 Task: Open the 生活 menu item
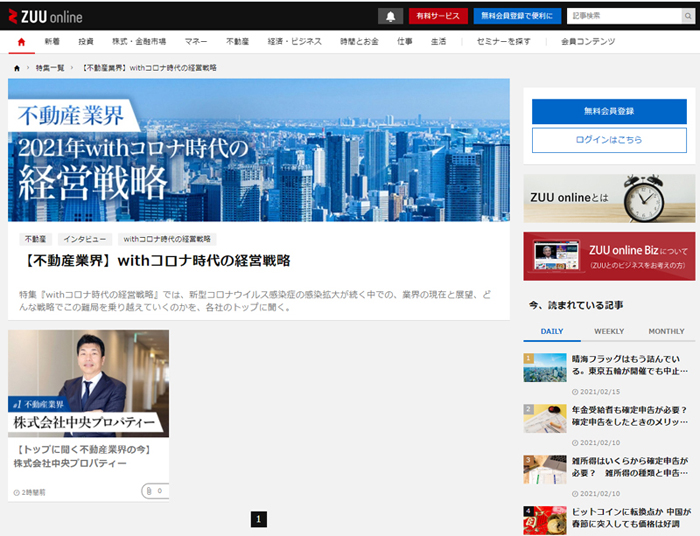click(x=438, y=42)
